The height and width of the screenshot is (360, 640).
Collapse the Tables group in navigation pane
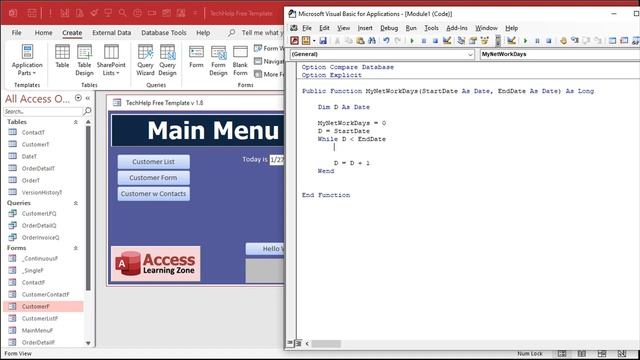click(76, 122)
